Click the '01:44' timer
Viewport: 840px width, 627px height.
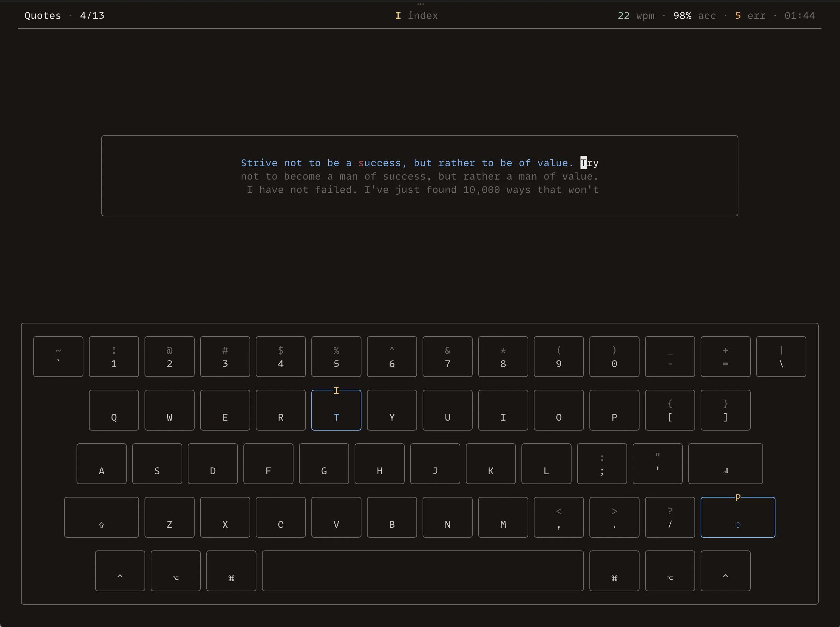pyautogui.click(x=799, y=15)
